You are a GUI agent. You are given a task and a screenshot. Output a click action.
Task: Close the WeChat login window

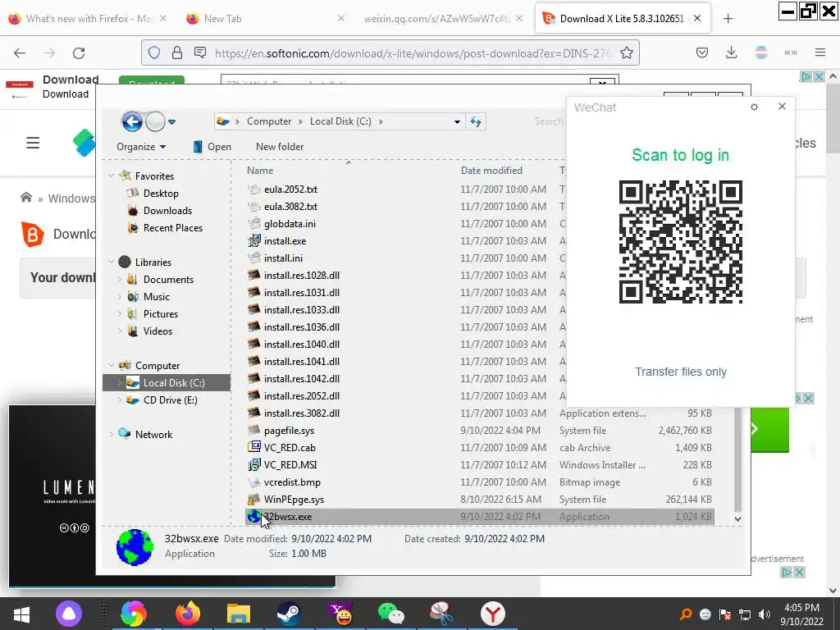click(x=782, y=107)
